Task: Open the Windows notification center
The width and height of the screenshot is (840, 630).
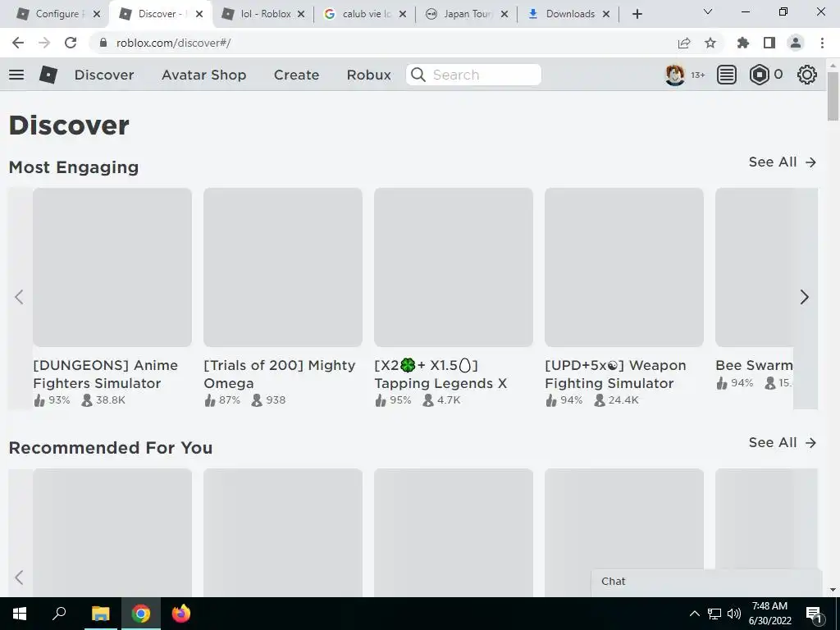Action: click(815, 614)
